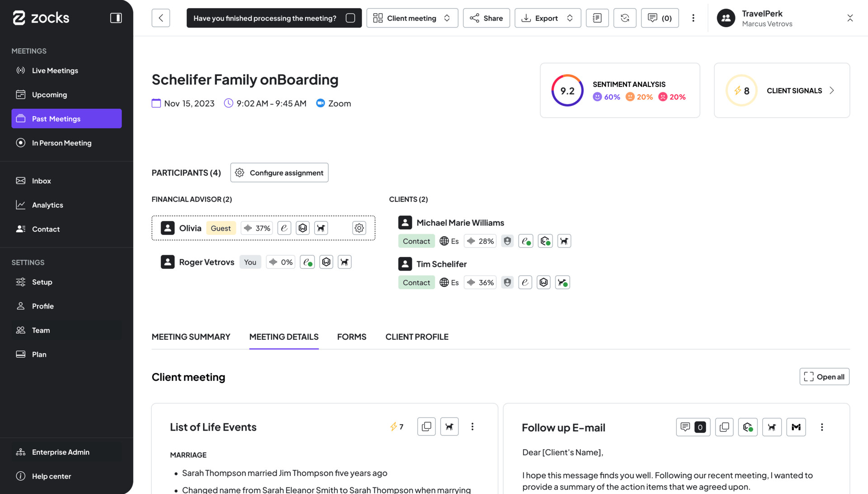Go back using the left arrow button
This screenshot has height=494, width=868.
coord(161,18)
